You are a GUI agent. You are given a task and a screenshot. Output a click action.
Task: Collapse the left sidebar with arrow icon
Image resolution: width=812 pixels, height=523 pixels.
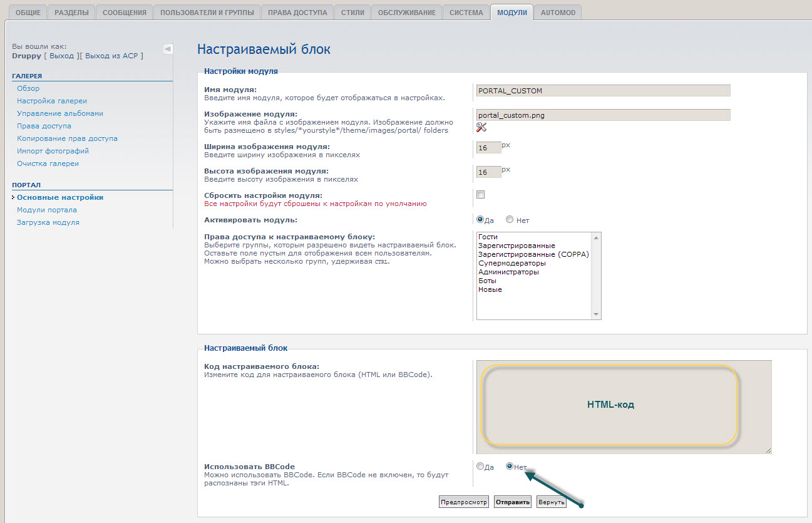[167, 49]
